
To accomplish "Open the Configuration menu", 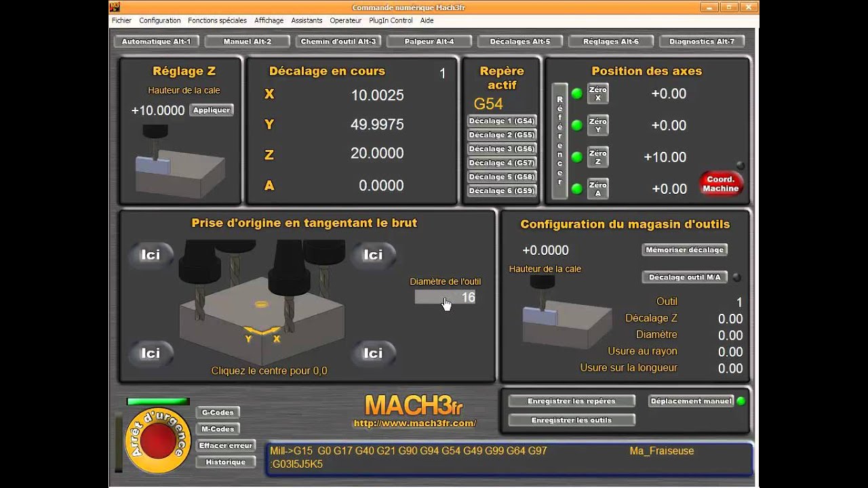I will (160, 21).
